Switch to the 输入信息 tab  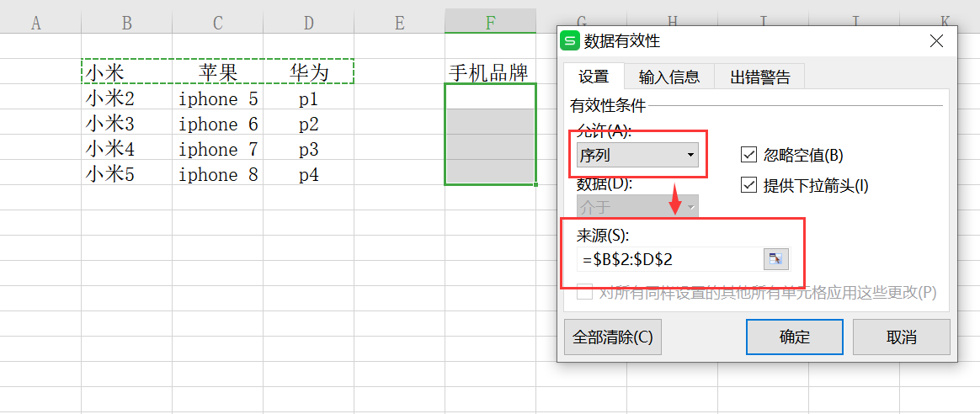pos(668,77)
